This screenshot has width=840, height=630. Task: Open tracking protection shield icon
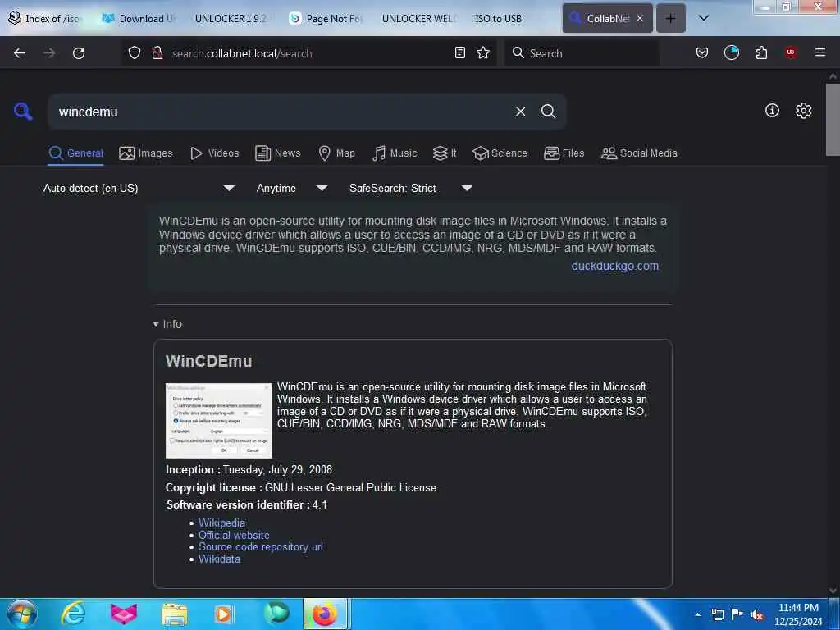tap(135, 52)
